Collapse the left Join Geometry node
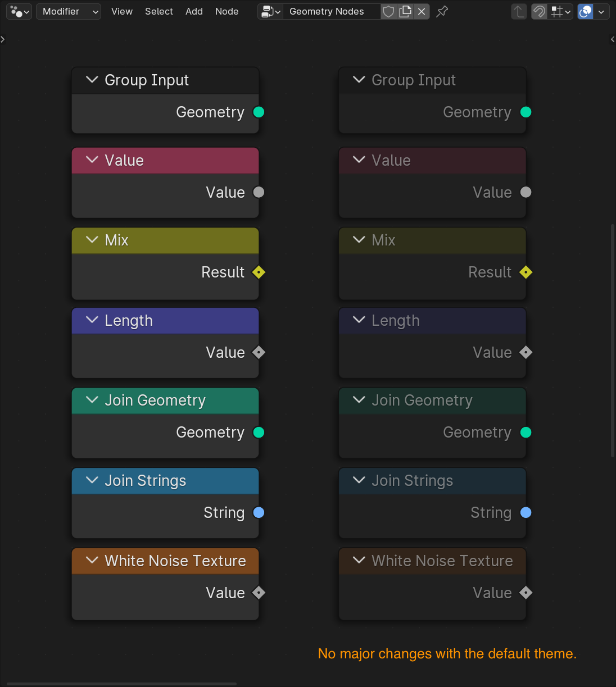 92,400
